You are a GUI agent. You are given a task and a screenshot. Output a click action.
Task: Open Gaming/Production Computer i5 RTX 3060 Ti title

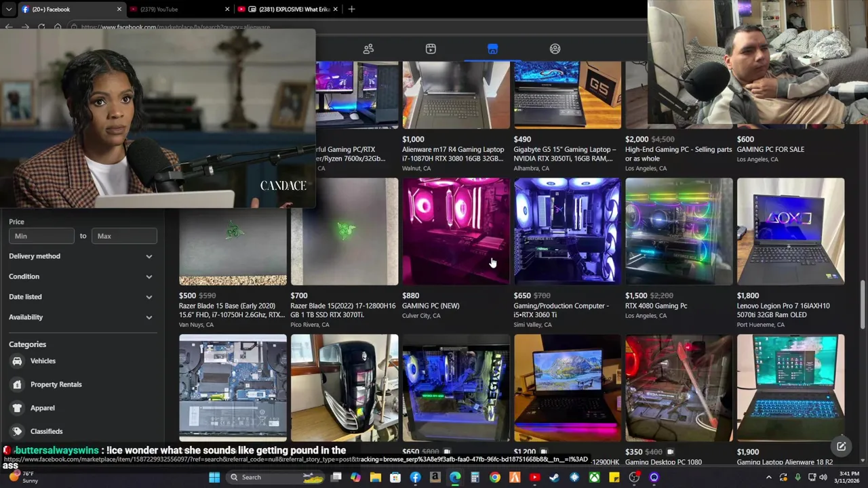click(x=561, y=310)
